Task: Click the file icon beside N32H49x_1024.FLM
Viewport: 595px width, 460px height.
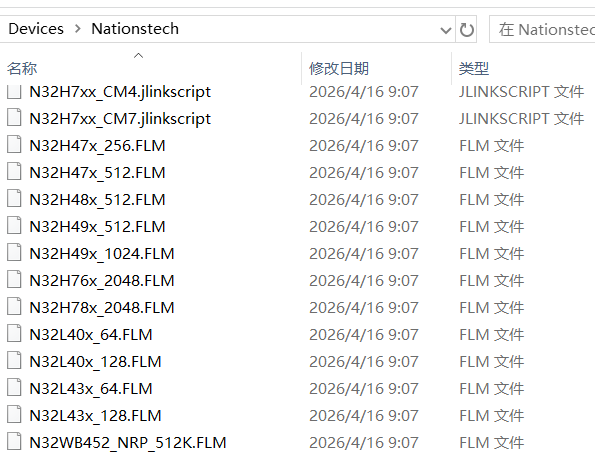Action: [x=14, y=252]
